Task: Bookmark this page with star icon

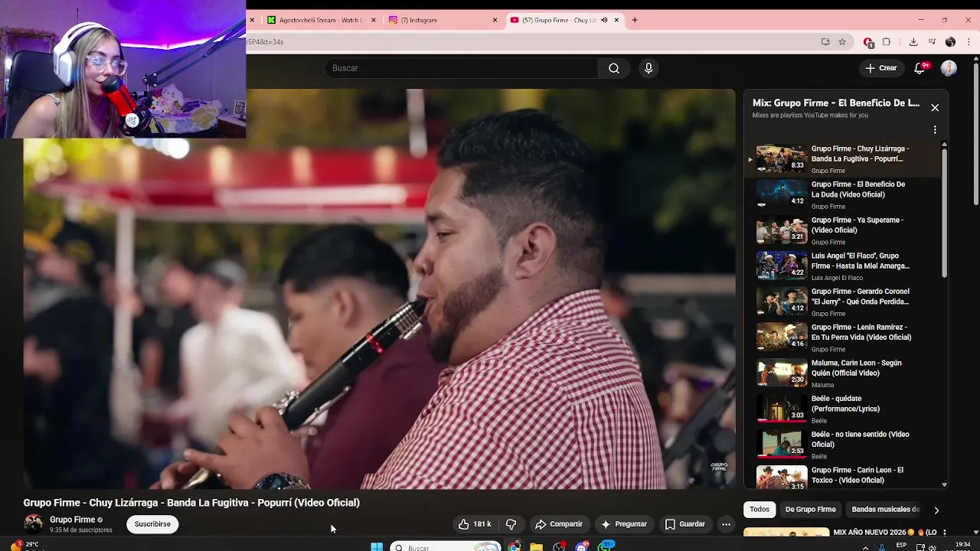Action: pyautogui.click(x=842, y=42)
